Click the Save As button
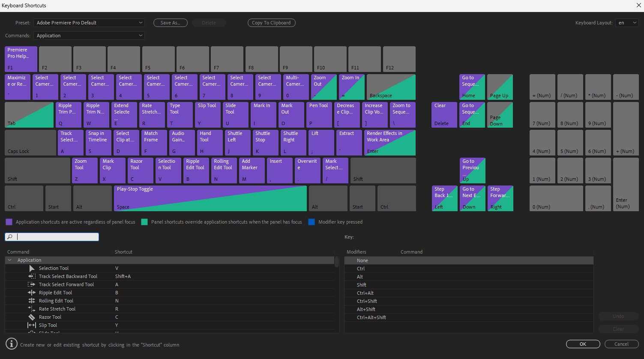644x359 pixels. point(170,23)
